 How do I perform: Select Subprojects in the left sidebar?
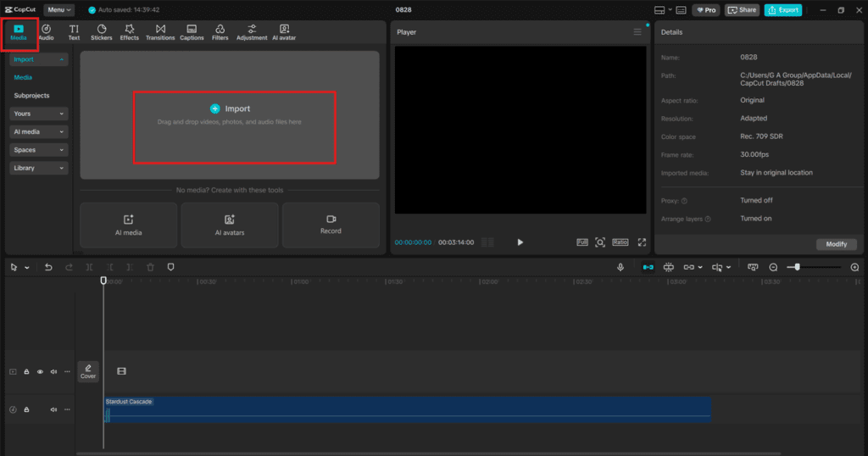[x=31, y=96]
